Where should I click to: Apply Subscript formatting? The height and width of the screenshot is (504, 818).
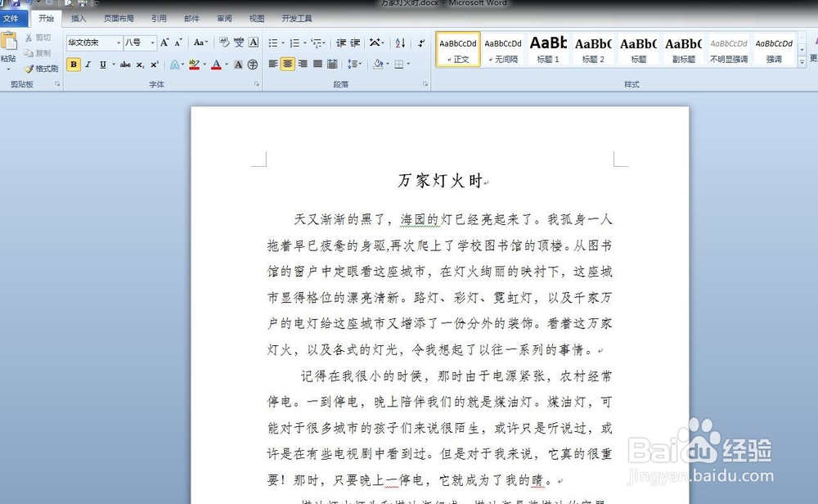[x=140, y=65]
